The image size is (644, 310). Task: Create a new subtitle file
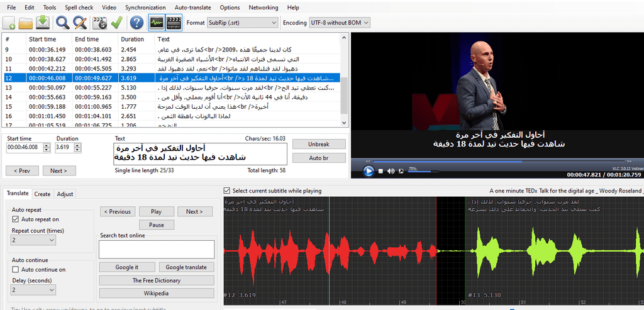[x=9, y=23]
